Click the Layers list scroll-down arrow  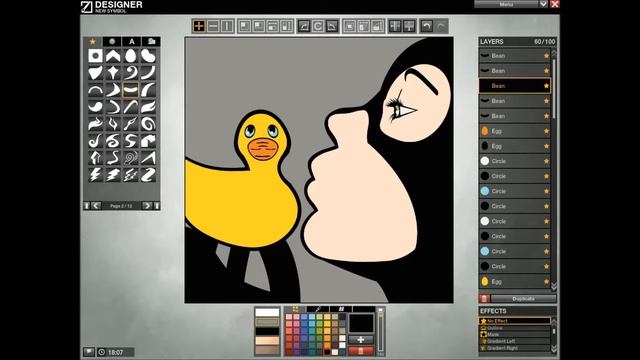[554, 287]
